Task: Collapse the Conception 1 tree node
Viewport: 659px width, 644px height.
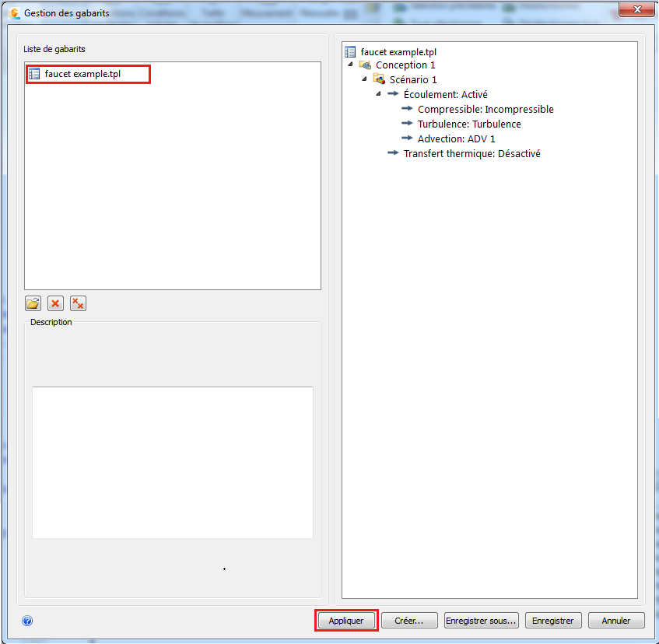Action: pos(351,65)
